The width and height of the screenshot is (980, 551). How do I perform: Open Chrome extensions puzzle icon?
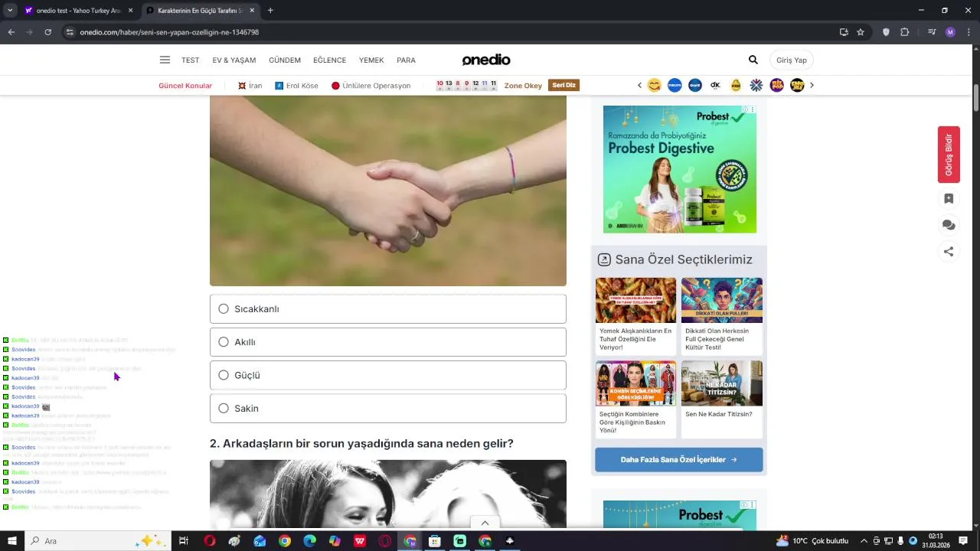(x=905, y=32)
